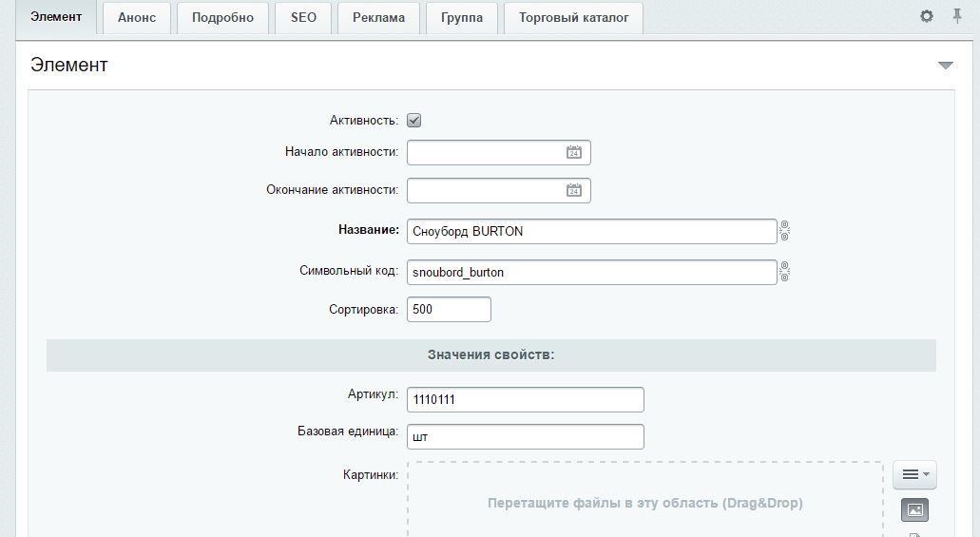Screen dimensions: 980x537
Task: Open the form settings gear icon
Action: (x=927, y=16)
